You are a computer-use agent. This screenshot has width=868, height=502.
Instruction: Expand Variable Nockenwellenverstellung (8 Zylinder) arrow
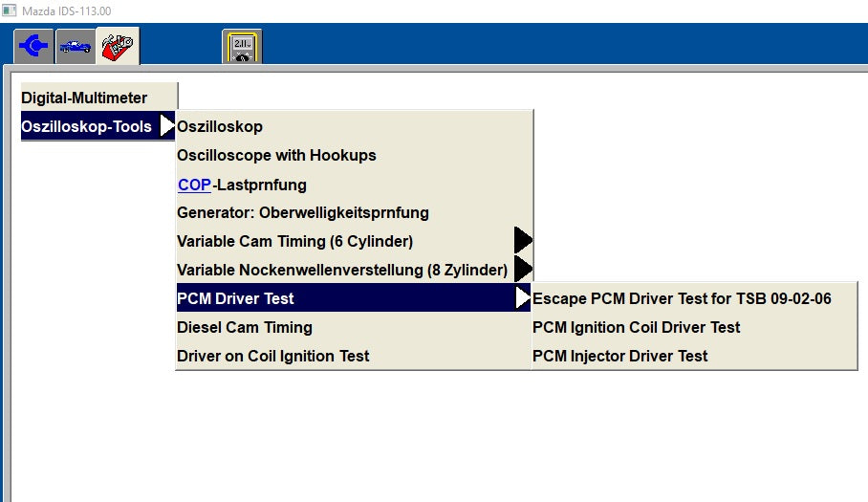pos(522,270)
